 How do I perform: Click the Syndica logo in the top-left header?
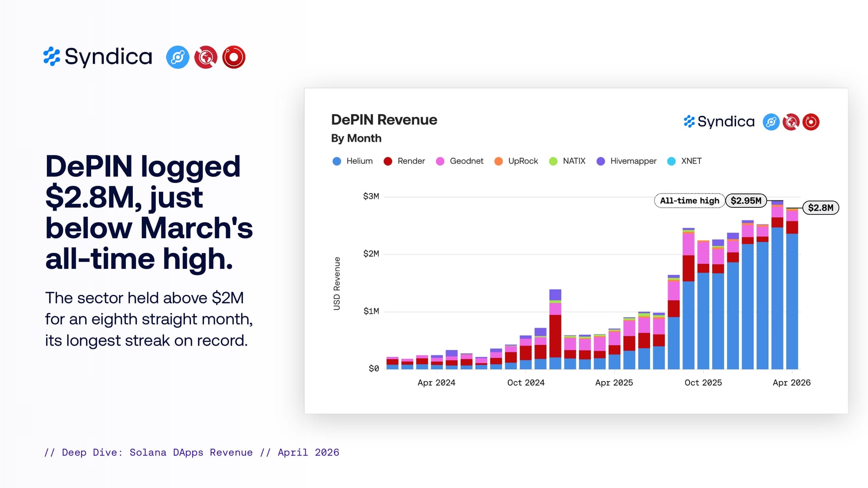point(98,57)
